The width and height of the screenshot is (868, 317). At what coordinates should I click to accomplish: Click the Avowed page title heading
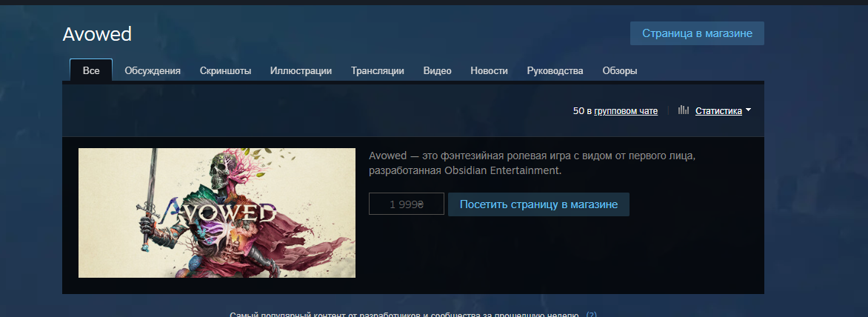pos(98,34)
